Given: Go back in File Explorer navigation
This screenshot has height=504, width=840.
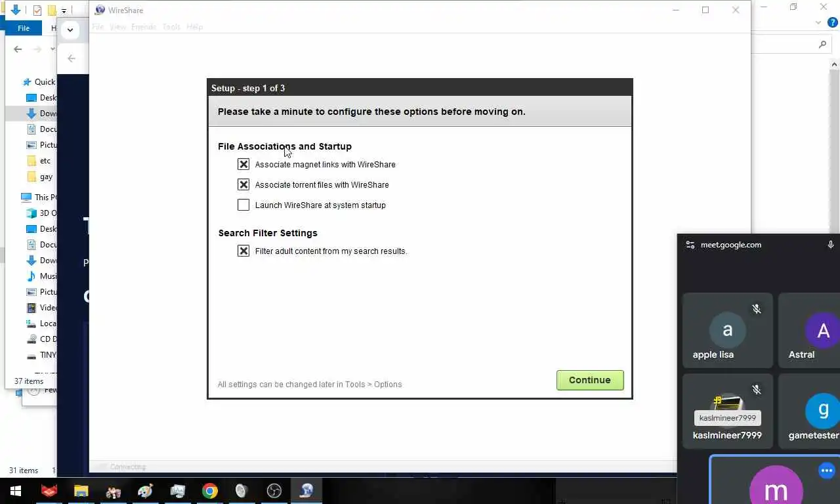Looking at the screenshot, I should tap(18, 49).
